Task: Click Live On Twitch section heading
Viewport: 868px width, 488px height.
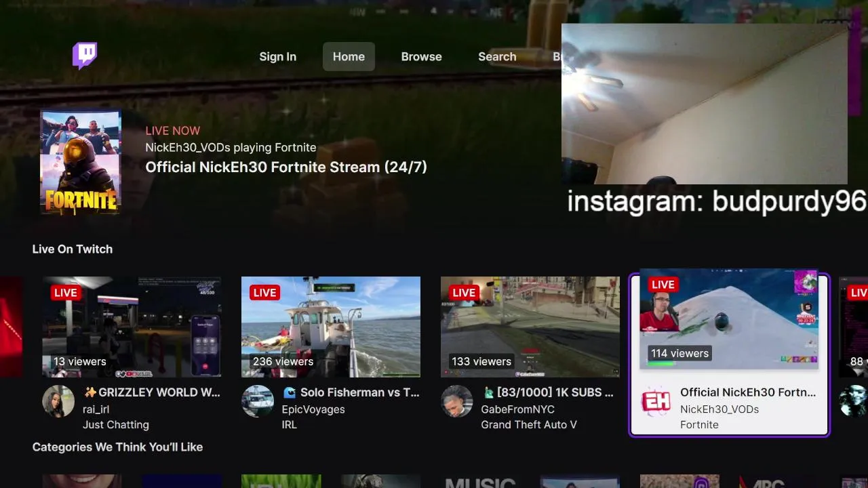Action: tap(73, 249)
